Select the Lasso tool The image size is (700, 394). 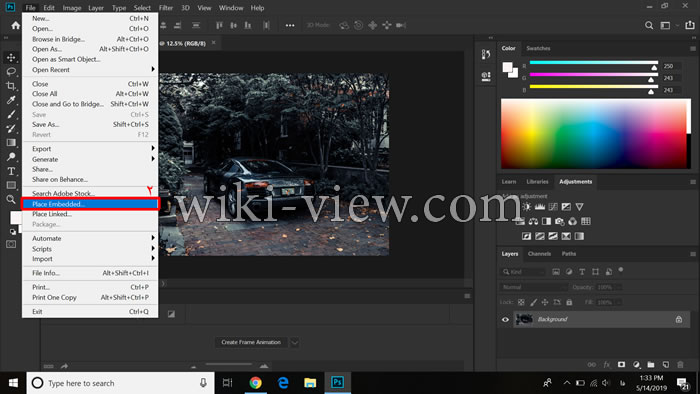(x=11, y=71)
